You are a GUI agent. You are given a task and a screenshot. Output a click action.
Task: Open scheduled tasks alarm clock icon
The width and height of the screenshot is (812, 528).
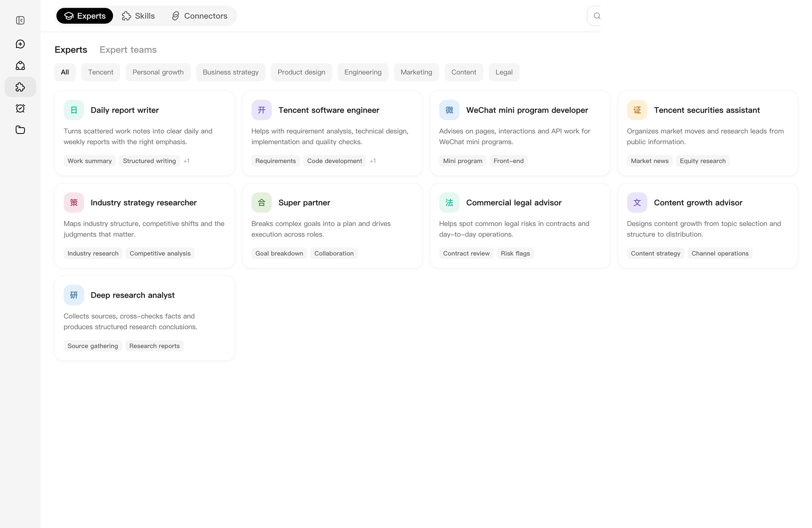pyautogui.click(x=20, y=108)
